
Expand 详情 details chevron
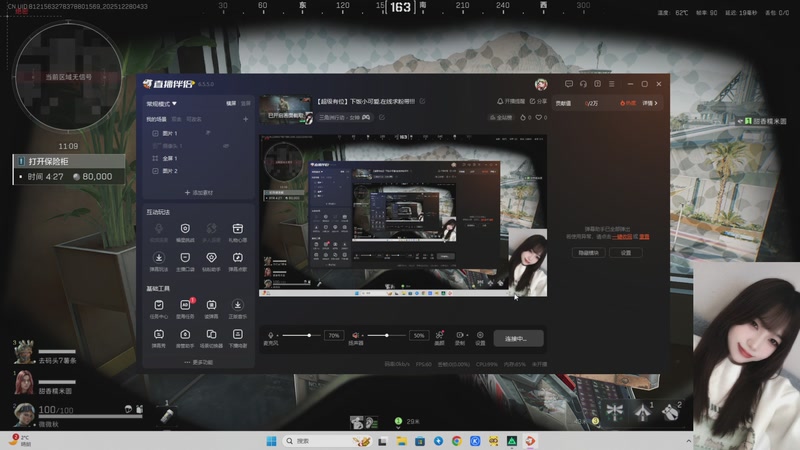[650, 103]
